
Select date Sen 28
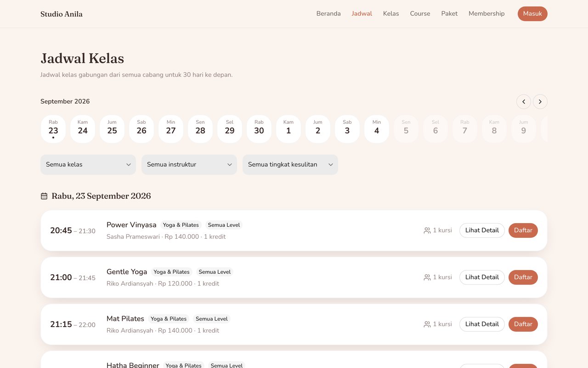200,129
